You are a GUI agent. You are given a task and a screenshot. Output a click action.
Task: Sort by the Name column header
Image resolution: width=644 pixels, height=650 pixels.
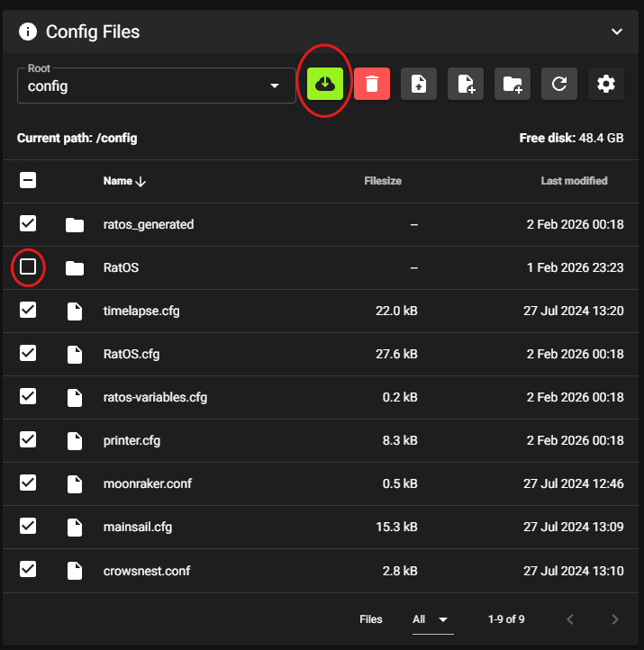point(124,181)
